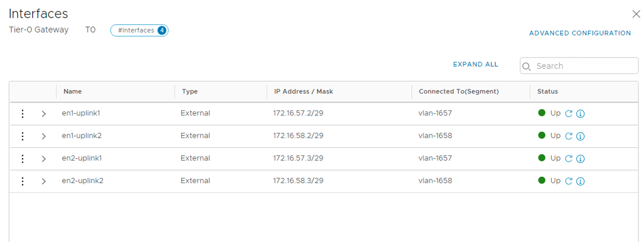Refresh status of en1-uplink2 interface
Screen dimensions: 644x242
568,136
